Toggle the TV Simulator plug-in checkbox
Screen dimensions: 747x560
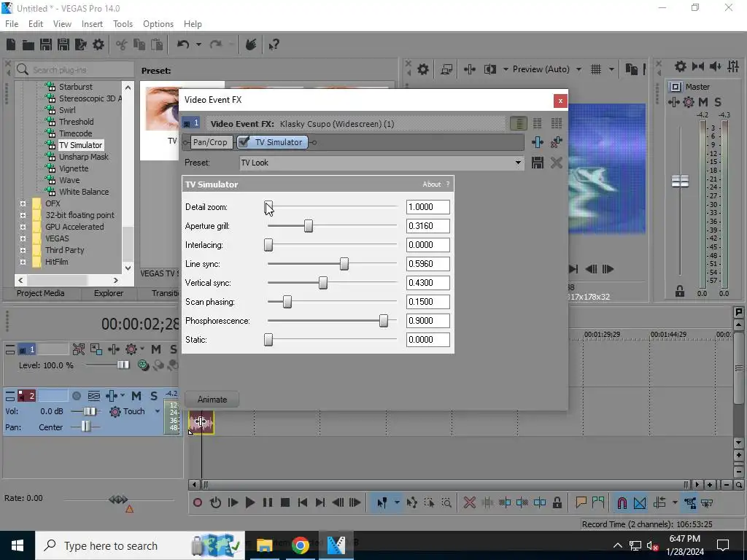pos(244,142)
